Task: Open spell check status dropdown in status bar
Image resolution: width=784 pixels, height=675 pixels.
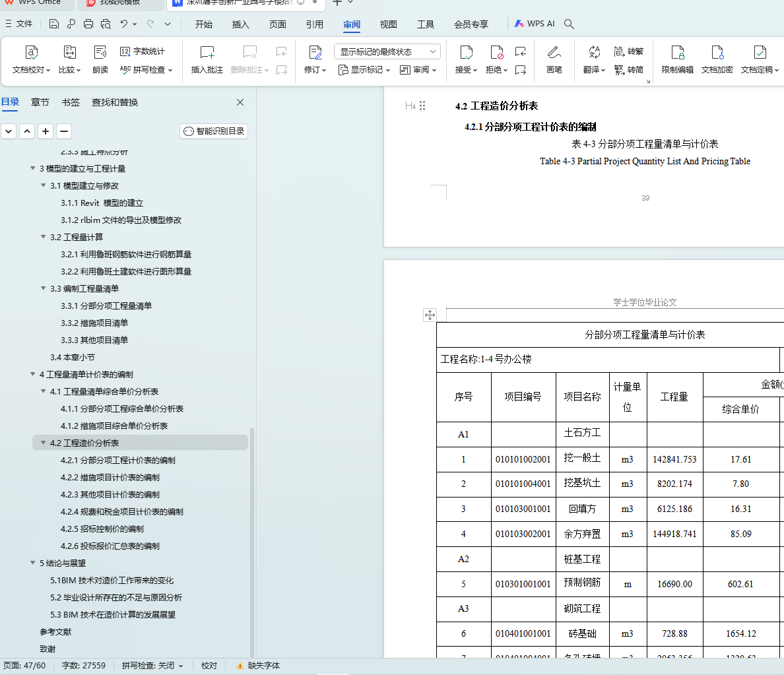Action: pos(181,666)
